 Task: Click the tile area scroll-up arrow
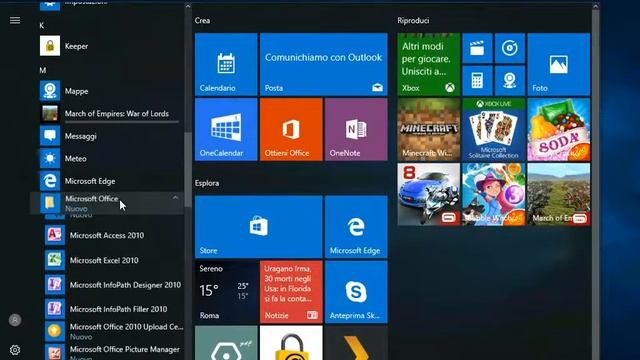pyautogui.click(x=596, y=7)
